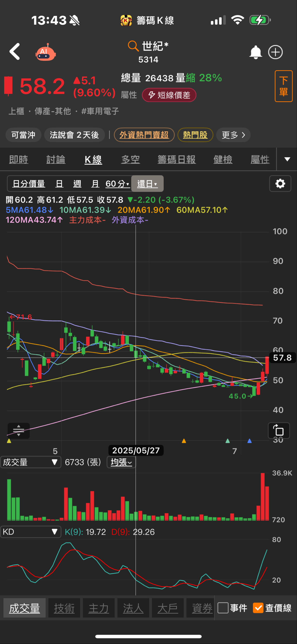The width and height of the screenshot is (297, 644).
Task: Select bottom 主力 tab
Action: point(99,608)
